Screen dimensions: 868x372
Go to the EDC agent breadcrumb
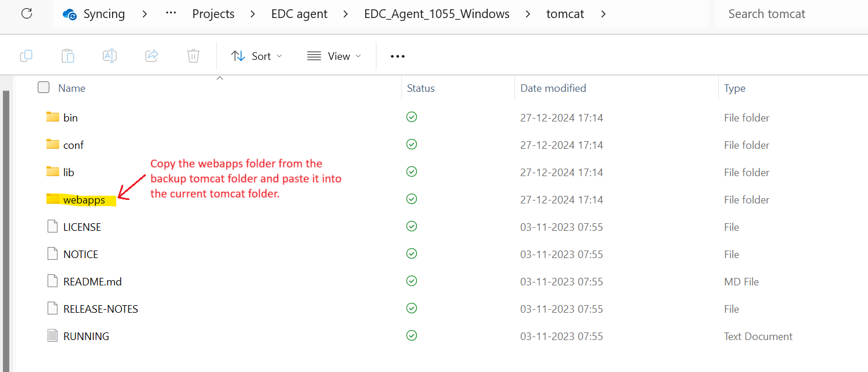coord(300,14)
